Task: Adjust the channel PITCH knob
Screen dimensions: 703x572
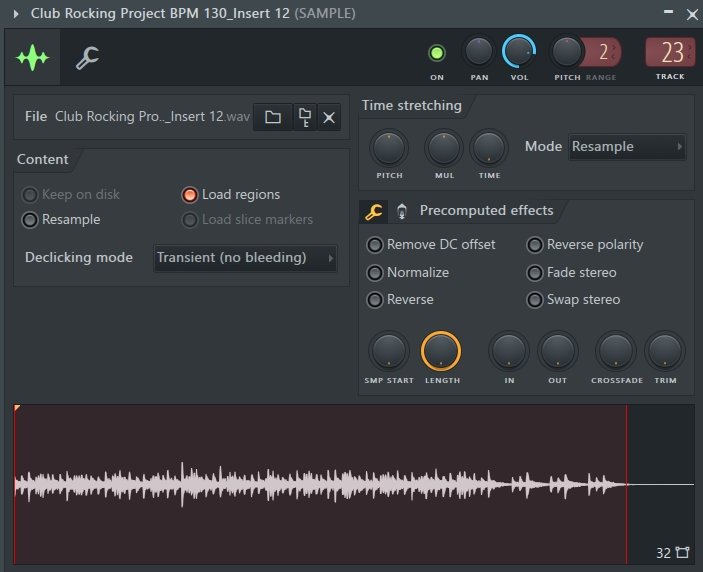Action: [x=566, y=52]
